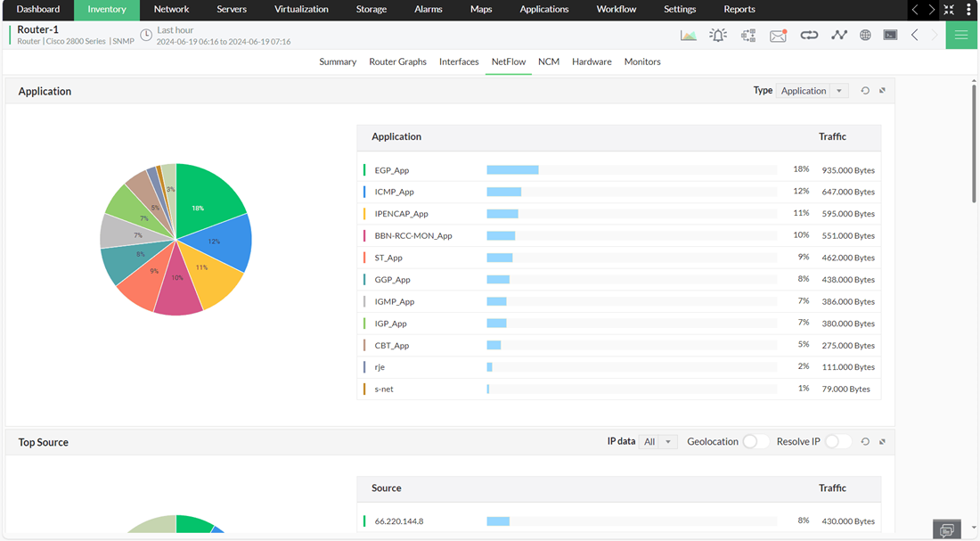Switch to the Router Graphs tab
980x541 pixels.
pos(397,61)
